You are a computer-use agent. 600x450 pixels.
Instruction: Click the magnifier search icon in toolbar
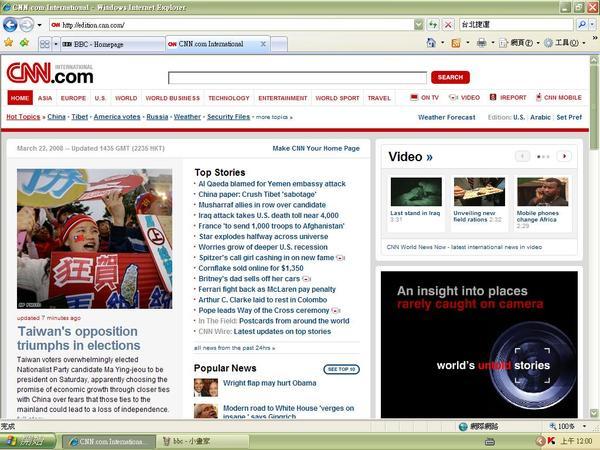(582, 24)
